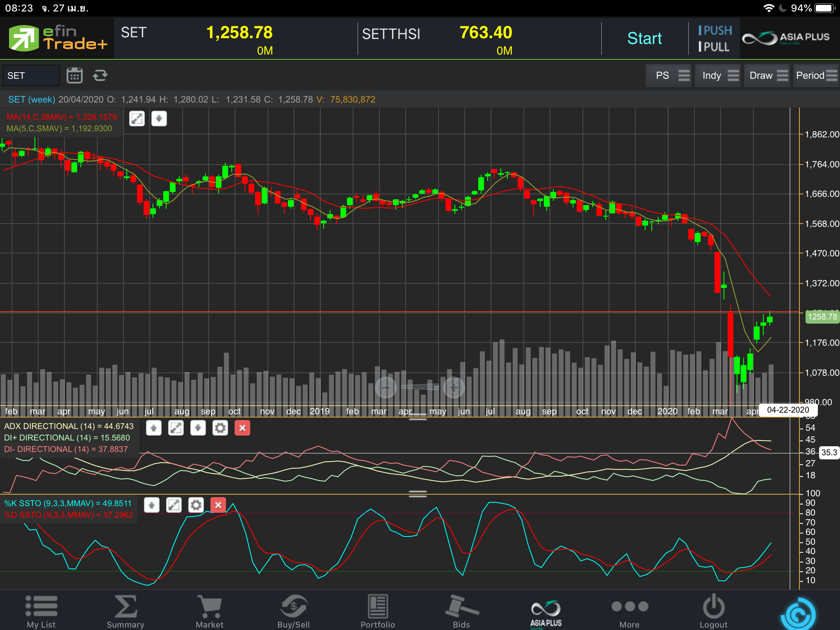
Task: Tap the 04-22-2020 crosshair date label
Action: coord(788,410)
